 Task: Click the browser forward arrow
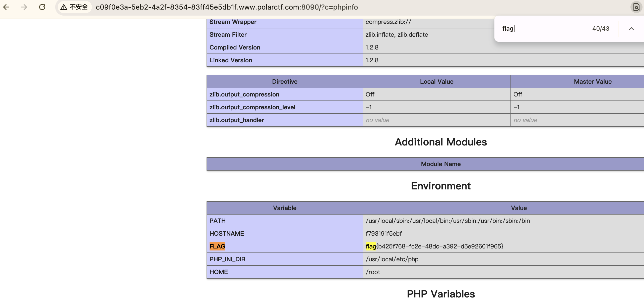(24, 7)
